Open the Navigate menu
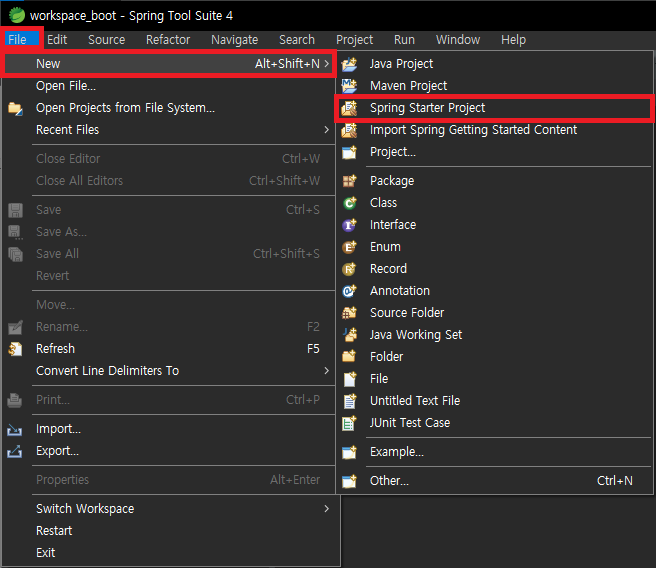This screenshot has height=568, width=656. click(235, 40)
